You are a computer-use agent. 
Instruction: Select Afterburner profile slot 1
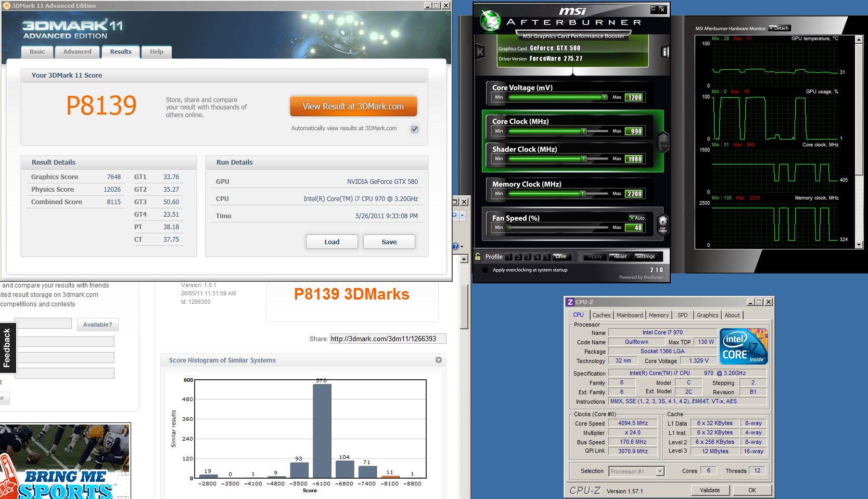(509, 257)
